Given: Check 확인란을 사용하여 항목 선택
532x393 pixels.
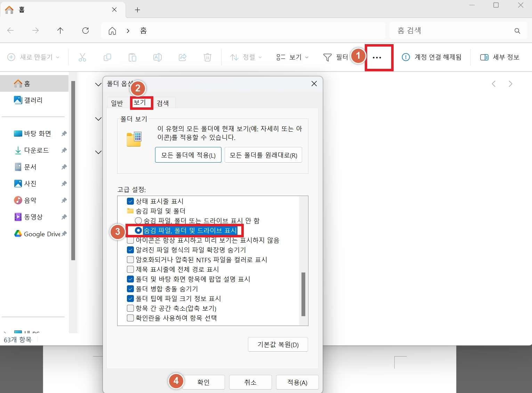Looking at the screenshot, I should (130, 318).
